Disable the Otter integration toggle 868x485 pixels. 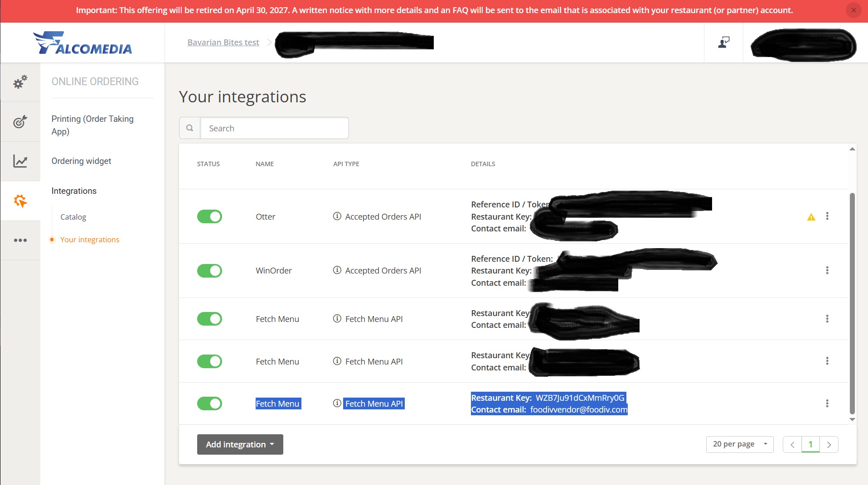tap(209, 216)
